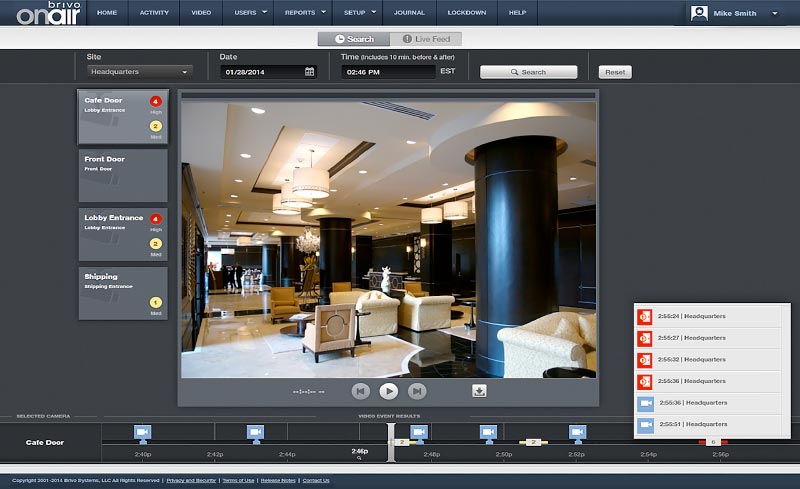Expand the Headquarters site dropdown
This screenshot has width=800, height=489.
(138, 72)
